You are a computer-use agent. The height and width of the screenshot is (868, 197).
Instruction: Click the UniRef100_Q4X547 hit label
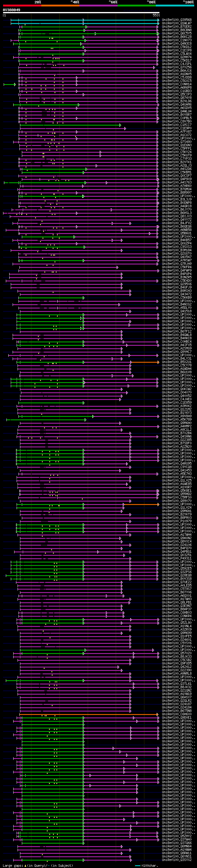click(176, 257)
